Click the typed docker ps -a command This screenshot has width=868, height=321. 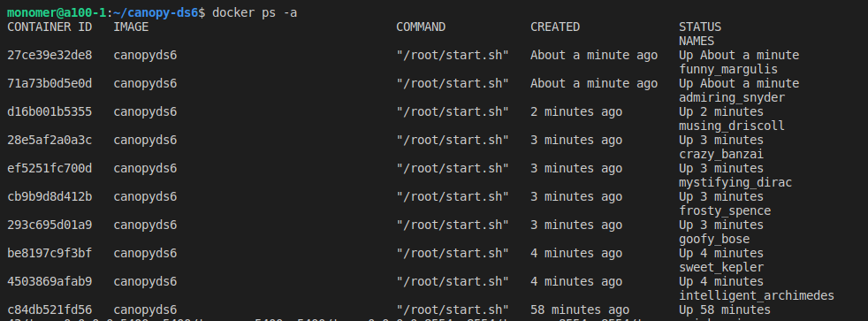255,12
